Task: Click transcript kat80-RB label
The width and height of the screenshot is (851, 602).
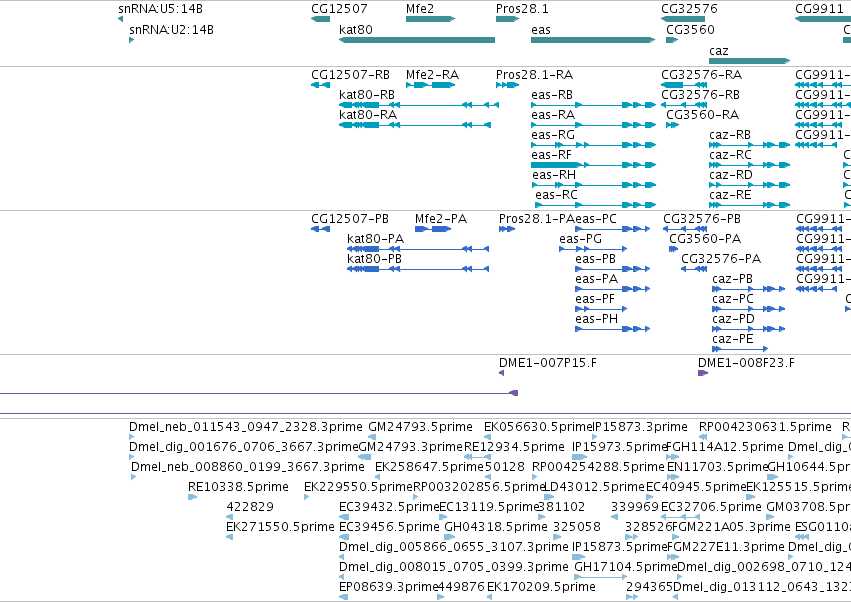Action: click(367, 94)
